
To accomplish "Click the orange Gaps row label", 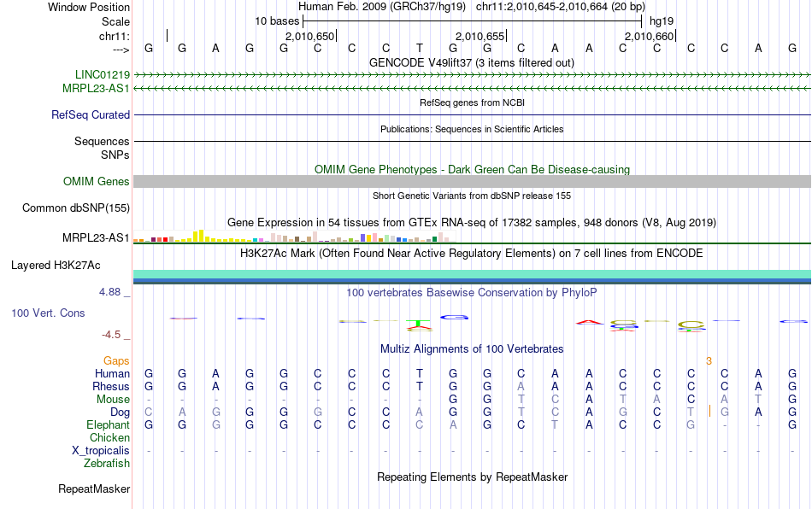I will coord(116,361).
